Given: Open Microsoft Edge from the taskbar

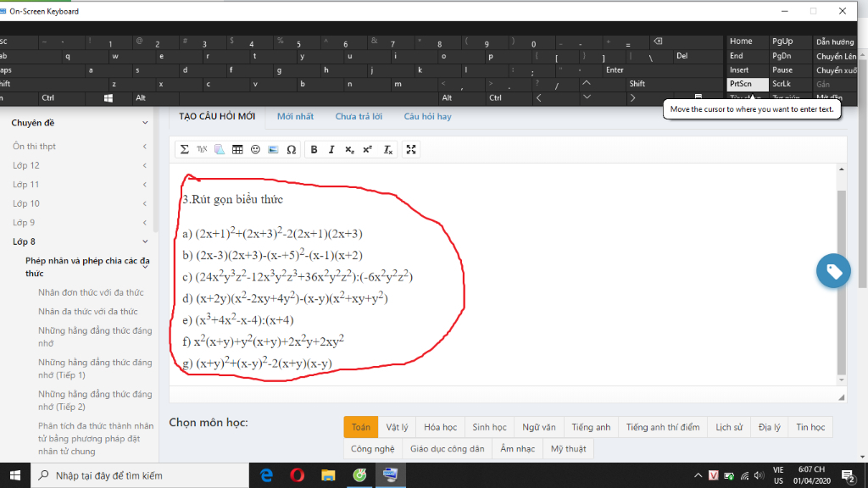Looking at the screenshot, I should [x=266, y=475].
